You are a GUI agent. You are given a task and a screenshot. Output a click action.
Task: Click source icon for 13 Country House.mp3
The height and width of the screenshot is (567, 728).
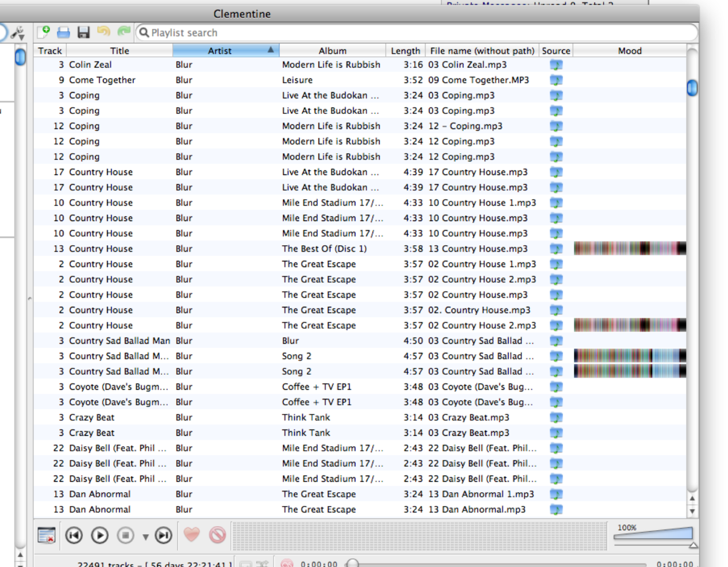click(556, 249)
